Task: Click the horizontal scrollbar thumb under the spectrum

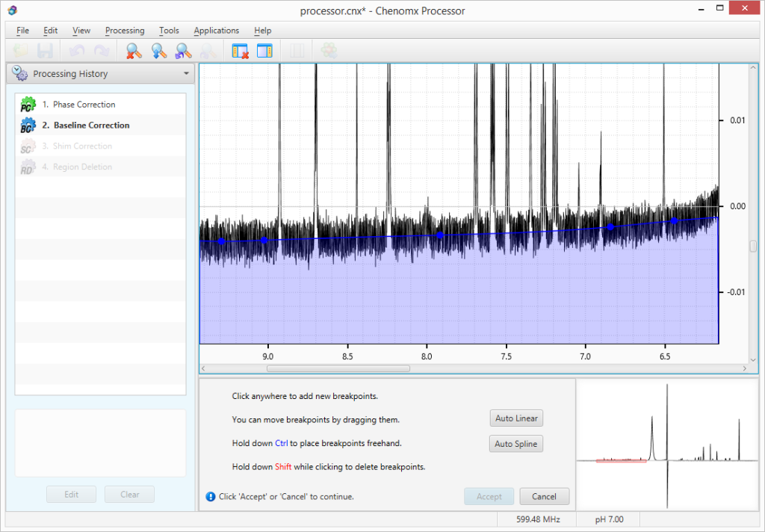Action: (x=338, y=368)
